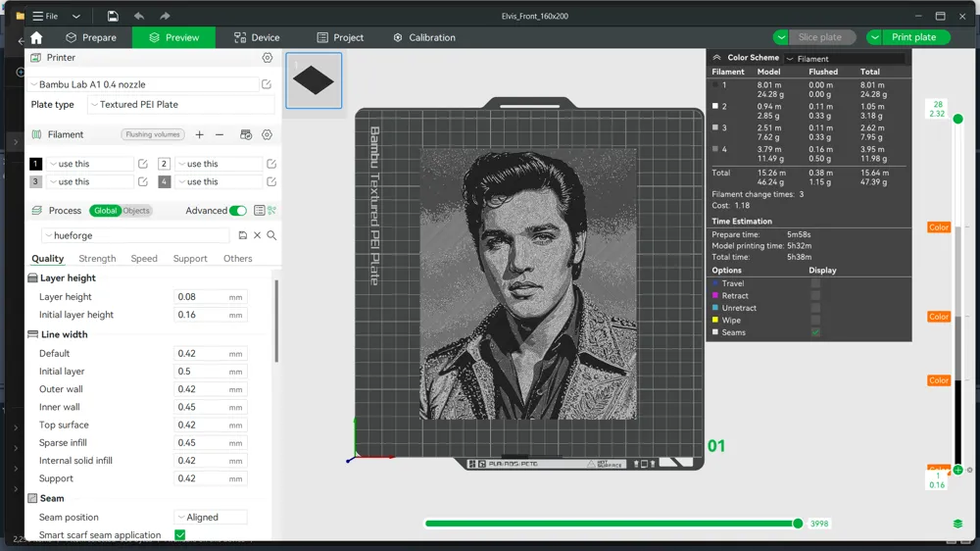Edit Bambu Lab A1 printer preset
The width and height of the screenshot is (980, 551).
[267, 84]
